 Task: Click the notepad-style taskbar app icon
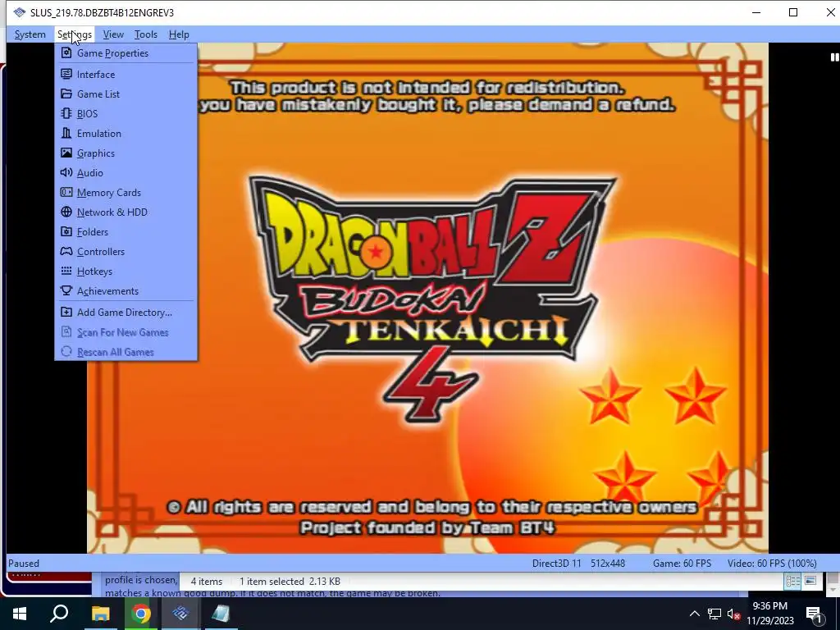[x=221, y=614]
